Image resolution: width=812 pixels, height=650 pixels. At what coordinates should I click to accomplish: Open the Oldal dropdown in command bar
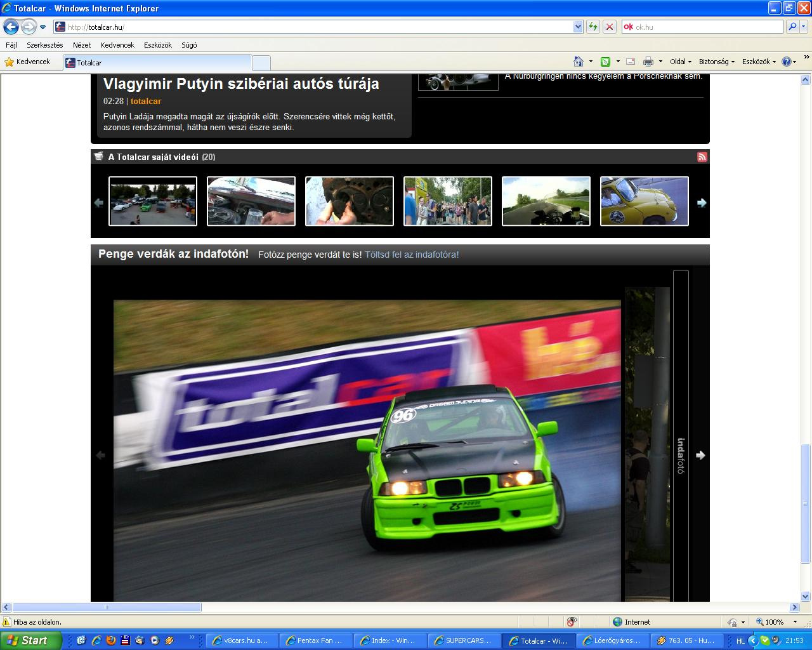click(681, 62)
